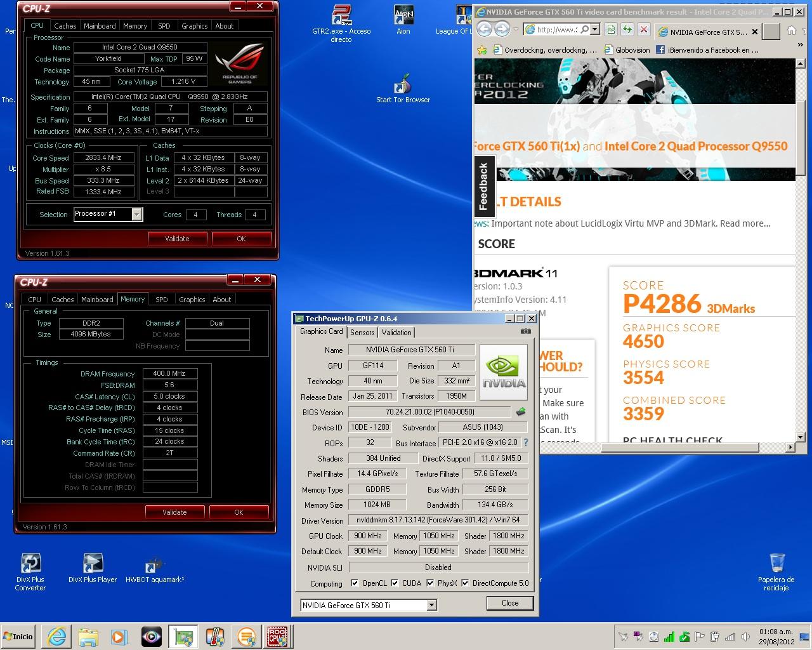The image size is (812, 650).
Task: Open DivX Plus Player desktop icon
Action: coord(93,568)
